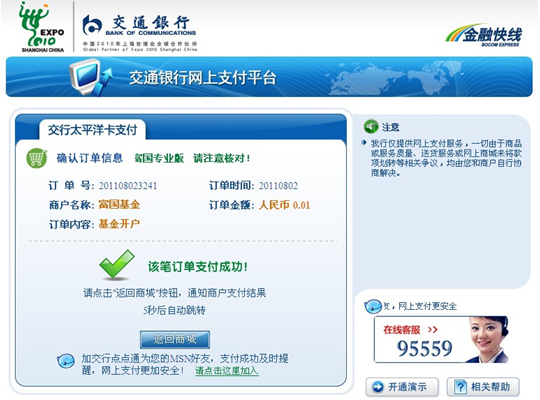Screen dimensions: 540x400
Task: Click the customer service representative photo
Action: point(487,339)
